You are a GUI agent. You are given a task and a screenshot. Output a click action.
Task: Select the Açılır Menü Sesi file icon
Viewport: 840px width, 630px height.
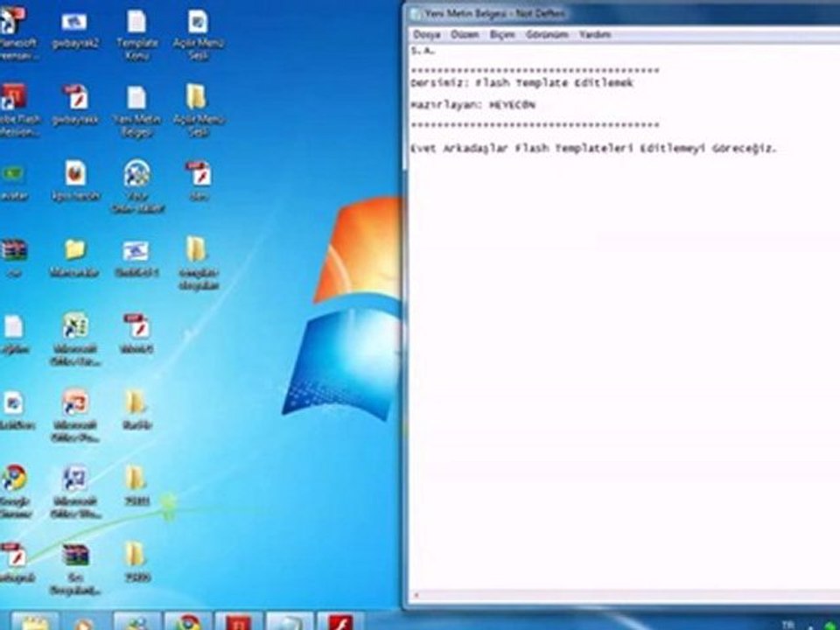pos(199,35)
